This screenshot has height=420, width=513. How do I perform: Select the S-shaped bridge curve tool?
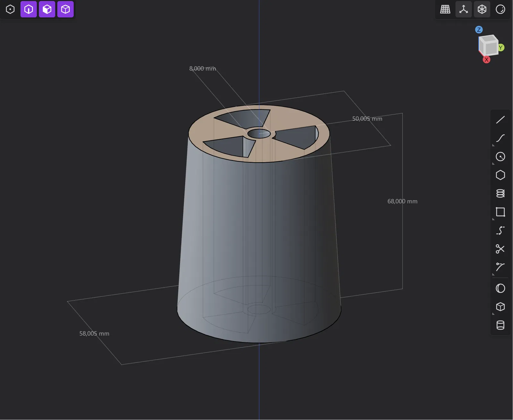[x=500, y=230]
